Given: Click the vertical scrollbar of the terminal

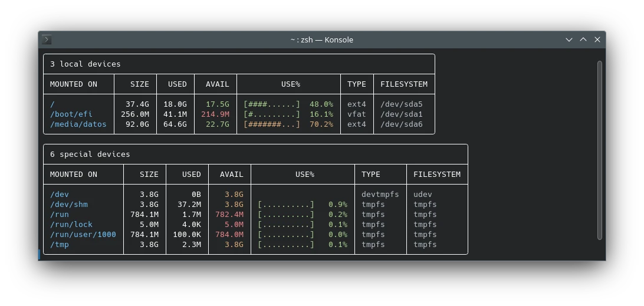Looking at the screenshot, I should point(600,150).
